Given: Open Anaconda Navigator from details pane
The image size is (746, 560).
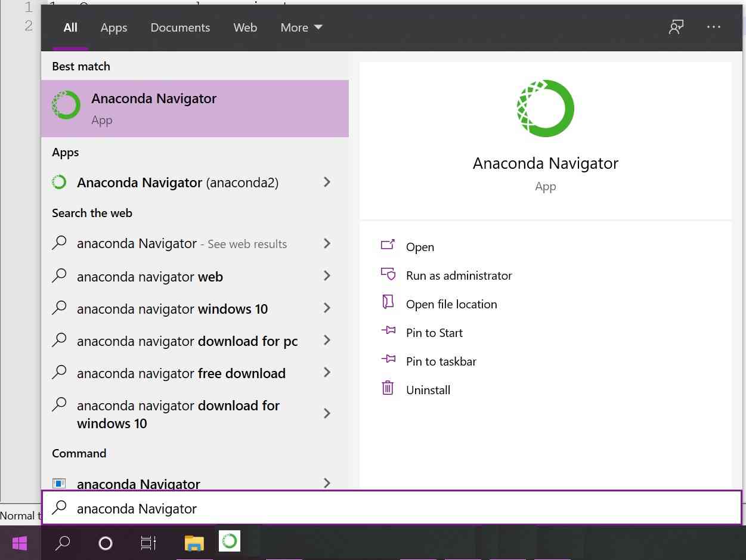Looking at the screenshot, I should click(x=420, y=247).
